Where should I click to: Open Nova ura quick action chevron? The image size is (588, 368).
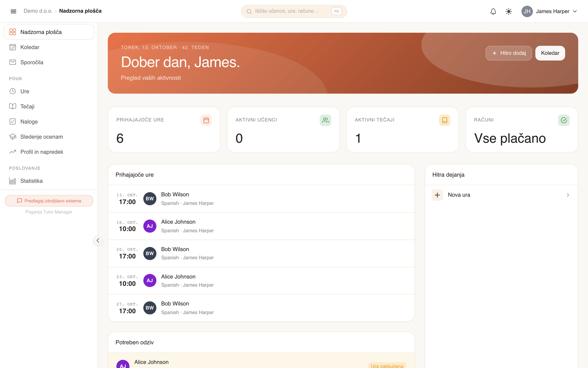pyautogui.click(x=568, y=195)
